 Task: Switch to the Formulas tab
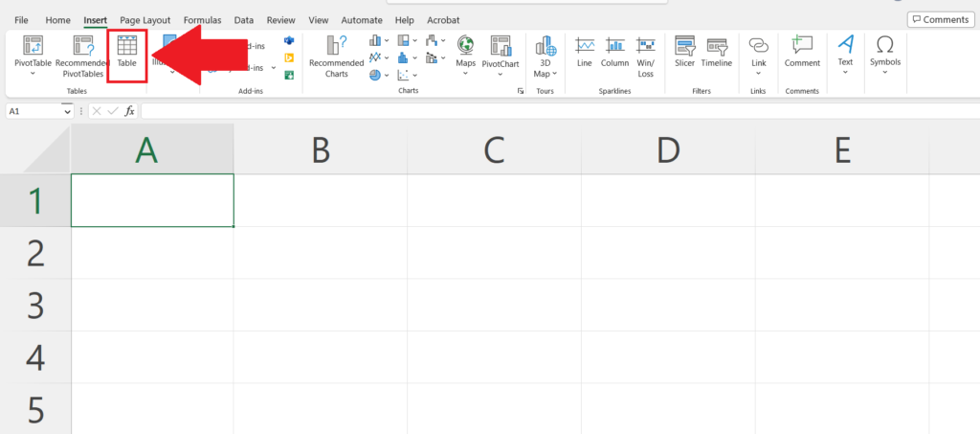pos(202,19)
